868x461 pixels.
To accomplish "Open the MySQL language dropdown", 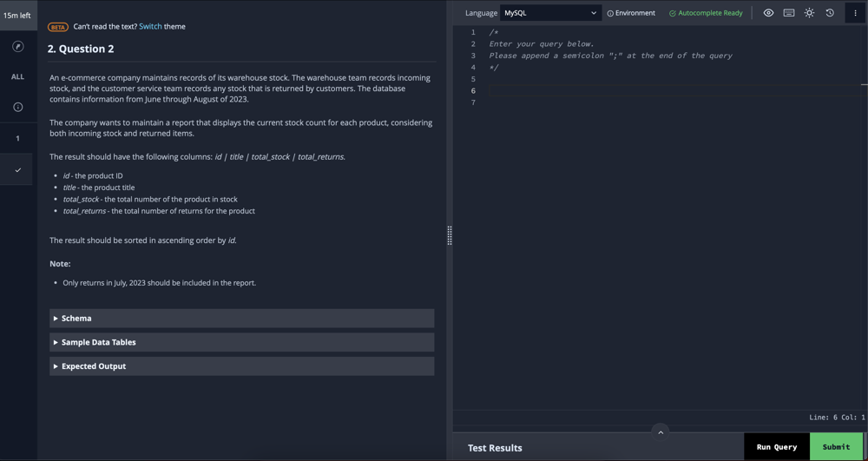I will click(550, 13).
